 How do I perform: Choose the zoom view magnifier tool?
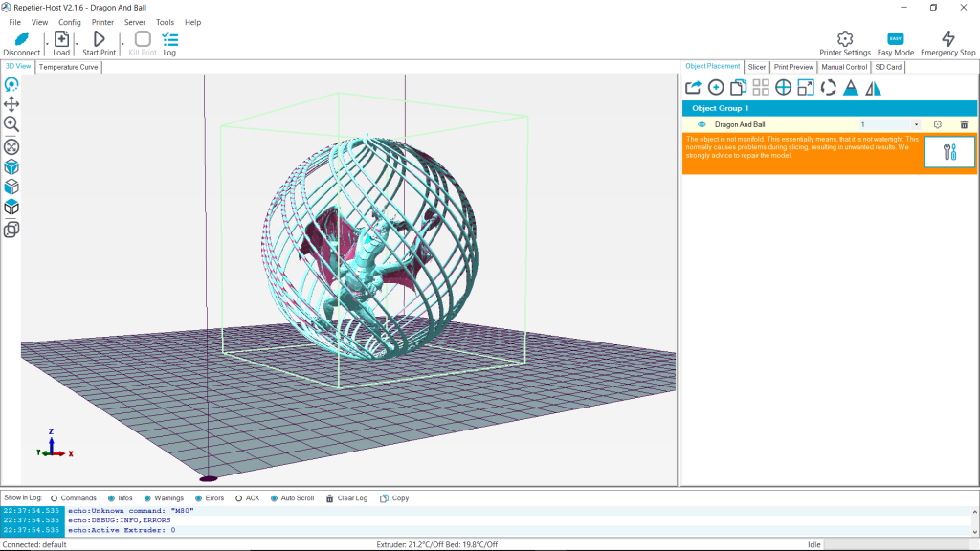coord(11,125)
